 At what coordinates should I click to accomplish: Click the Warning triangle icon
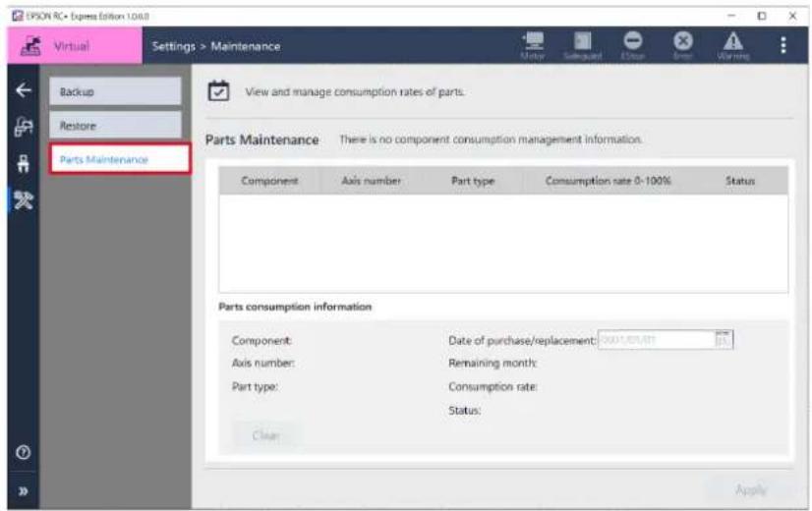pos(732,45)
